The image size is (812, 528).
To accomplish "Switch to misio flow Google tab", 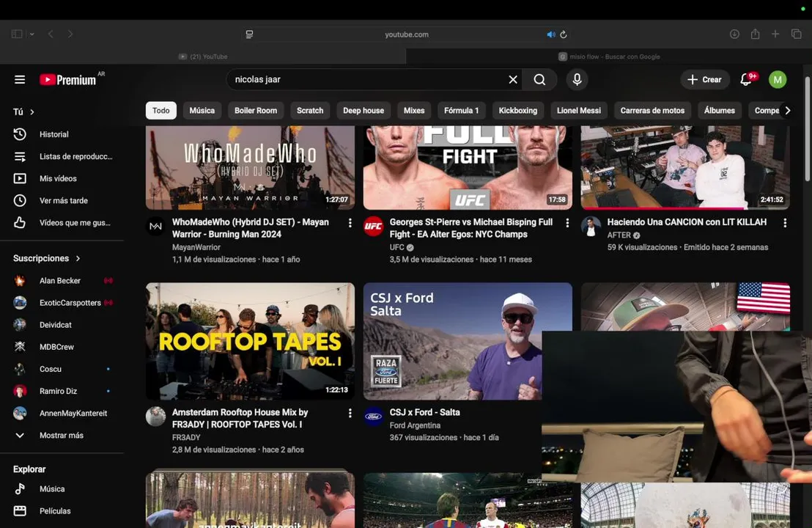I will click(609, 56).
